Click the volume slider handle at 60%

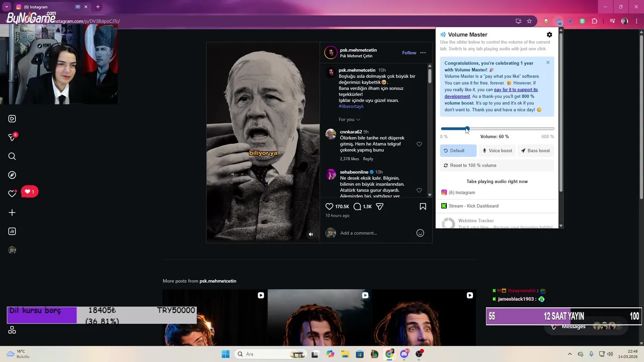tap(467, 129)
